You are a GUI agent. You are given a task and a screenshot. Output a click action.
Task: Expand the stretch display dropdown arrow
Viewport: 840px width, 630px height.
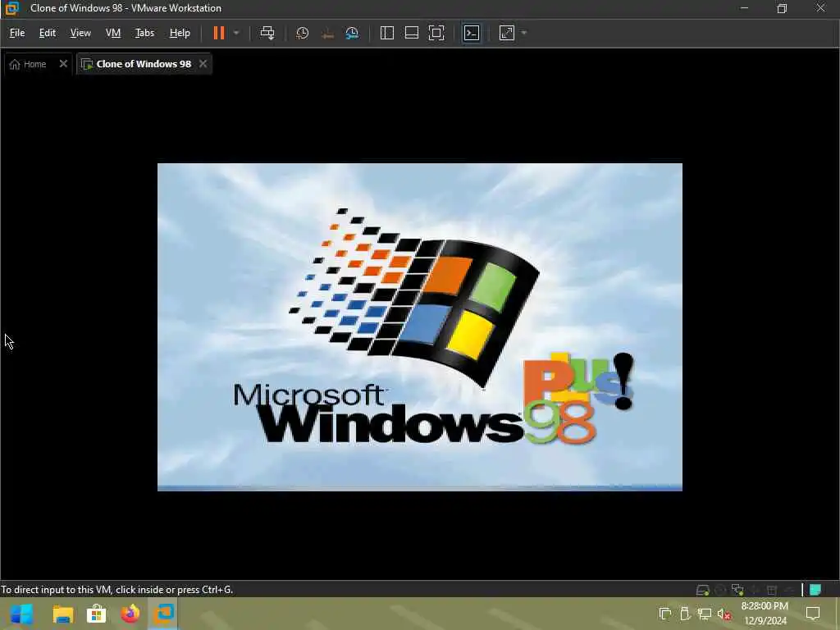point(524,33)
